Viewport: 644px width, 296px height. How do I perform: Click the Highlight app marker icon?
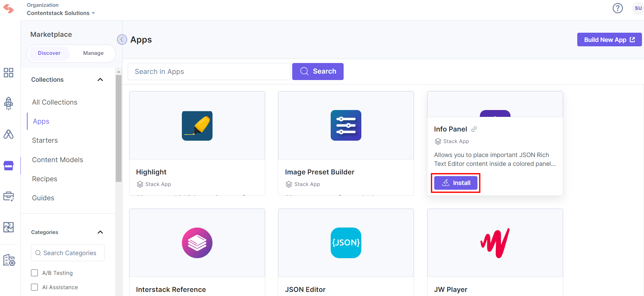tap(197, 126)
